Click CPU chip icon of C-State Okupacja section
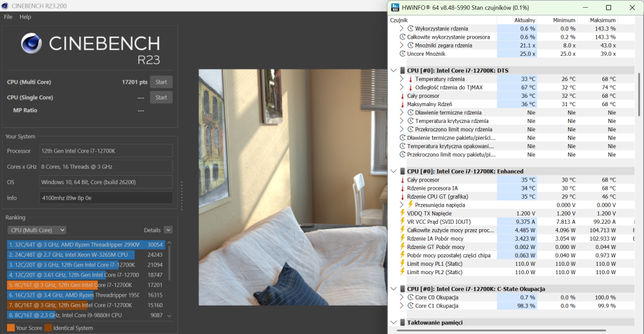The height and width of the screenshot is (334, 644). 402,289
